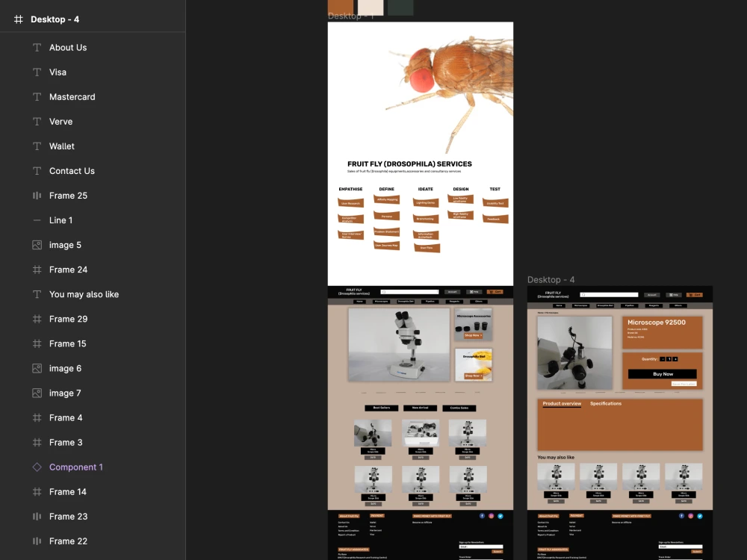Click the Help button in homepage mockup header
The height and width of the screenshot is (560, 747).
click(474, 292)
